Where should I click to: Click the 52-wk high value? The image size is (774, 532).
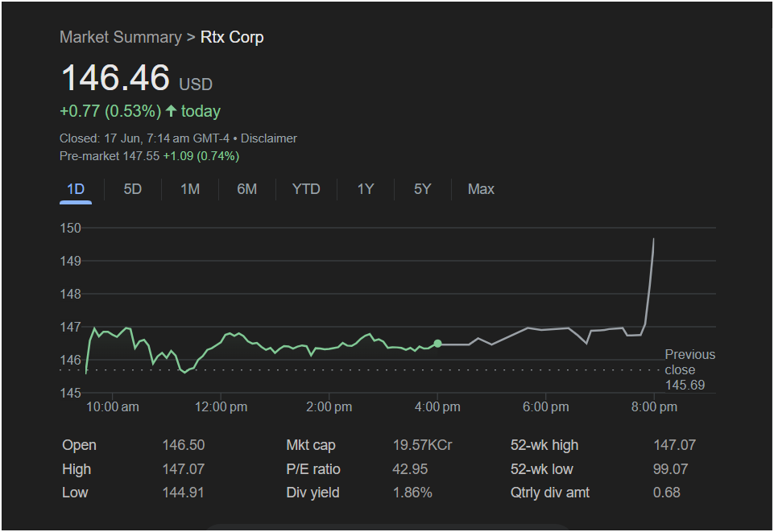[x=674, y=445]
